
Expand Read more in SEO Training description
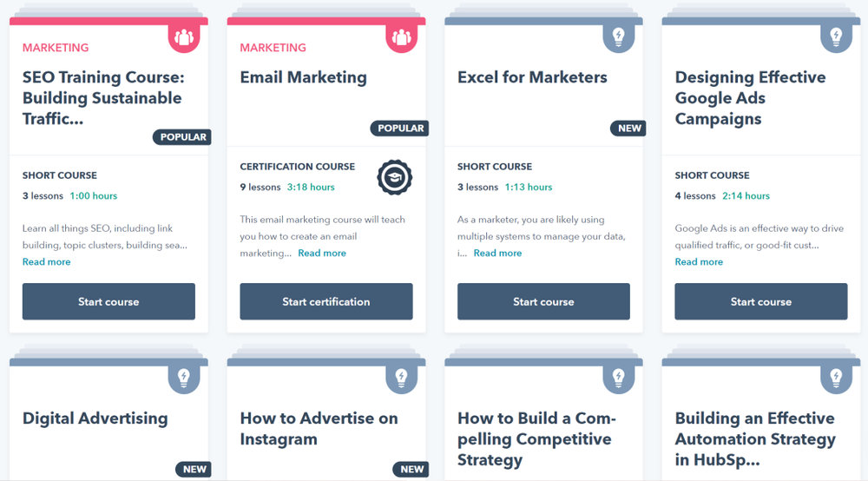click(47, 262)
